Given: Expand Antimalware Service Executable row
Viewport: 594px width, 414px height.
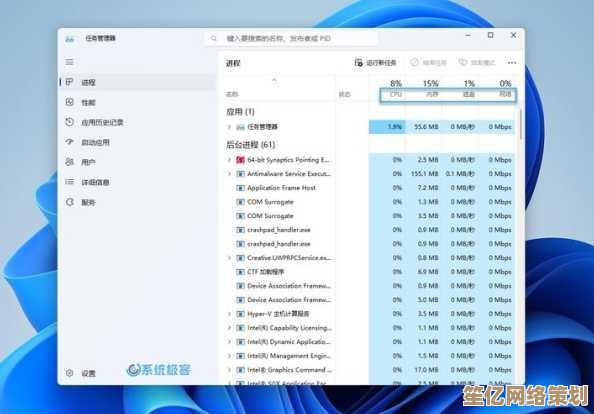Looking at the screenshot, I should [x=229, y=174].
